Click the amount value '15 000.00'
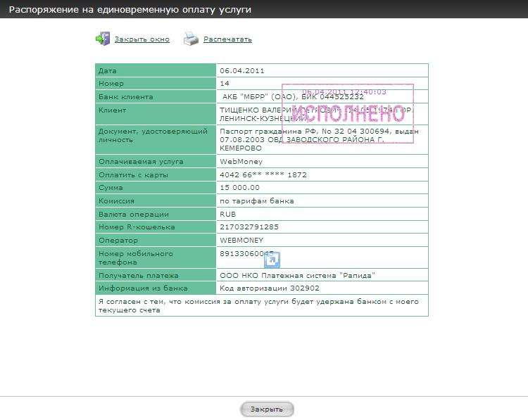This screenshot has width=528, height=420. (240, 187)
